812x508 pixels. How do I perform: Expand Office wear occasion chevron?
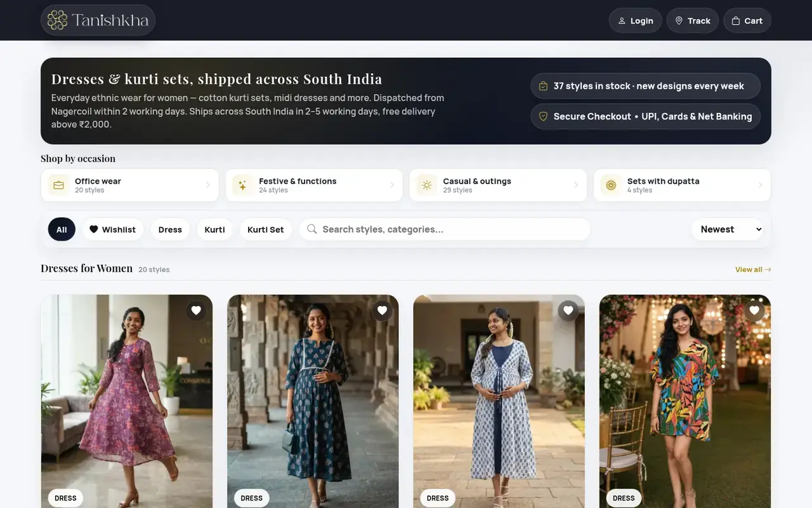207,185
